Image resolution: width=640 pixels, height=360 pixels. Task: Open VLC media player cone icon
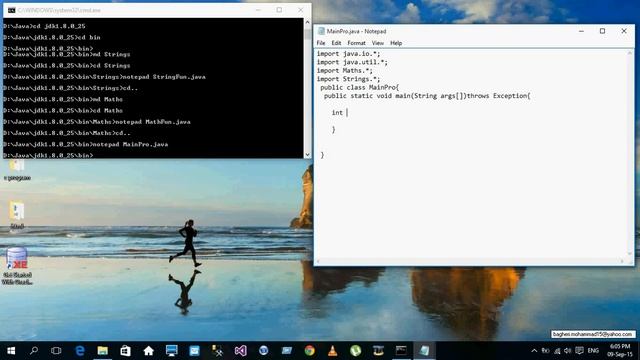click(333, 351)
